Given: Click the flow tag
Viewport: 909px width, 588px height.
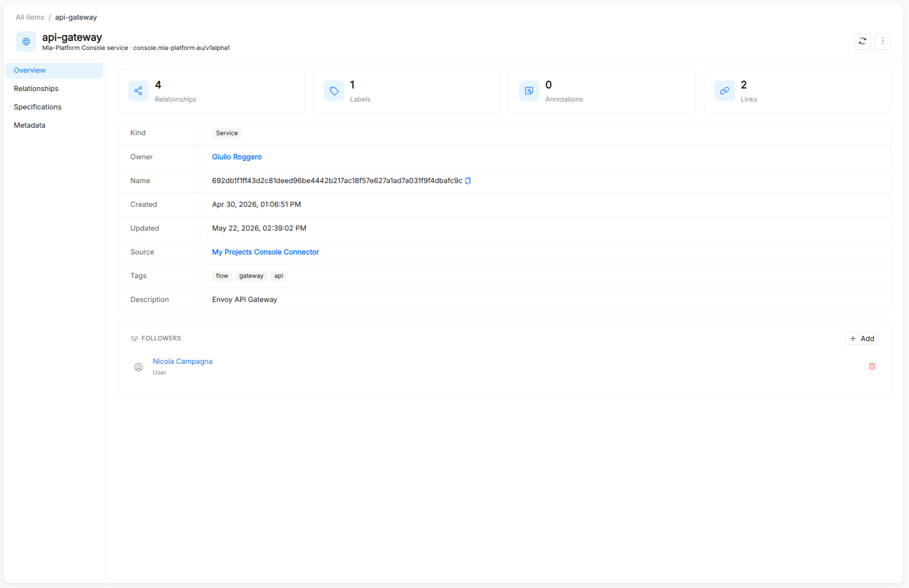Looking at the screenshot, I should (x=222, y=276).
